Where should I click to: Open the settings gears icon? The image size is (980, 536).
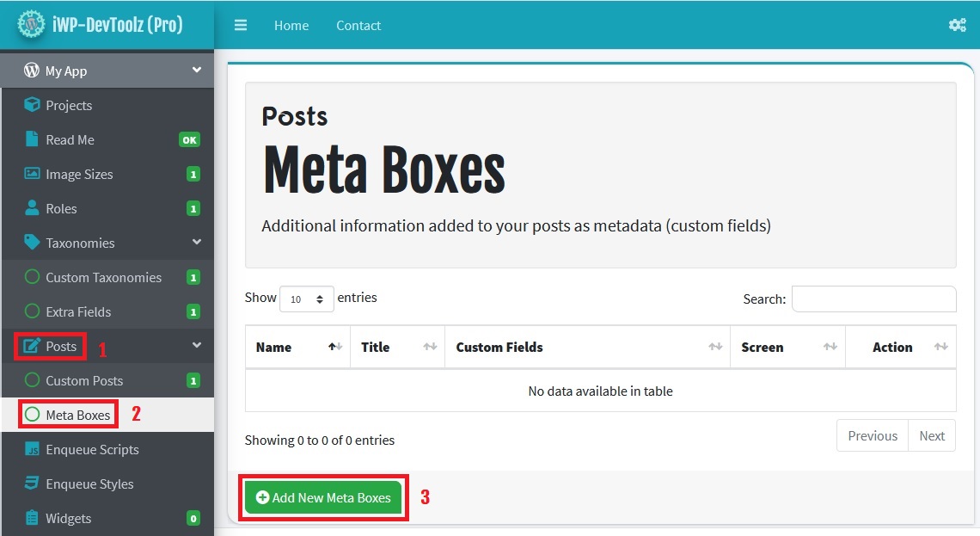957,25
